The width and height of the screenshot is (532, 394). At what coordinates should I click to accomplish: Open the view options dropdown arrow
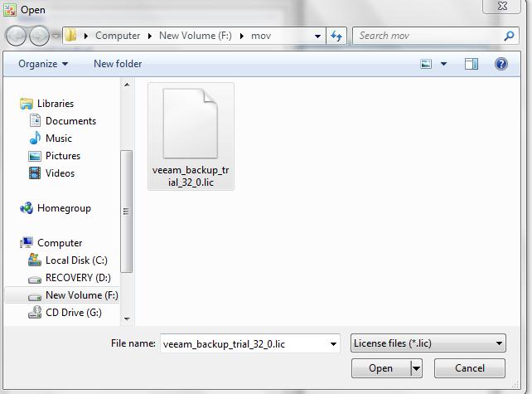coord(443,64)
